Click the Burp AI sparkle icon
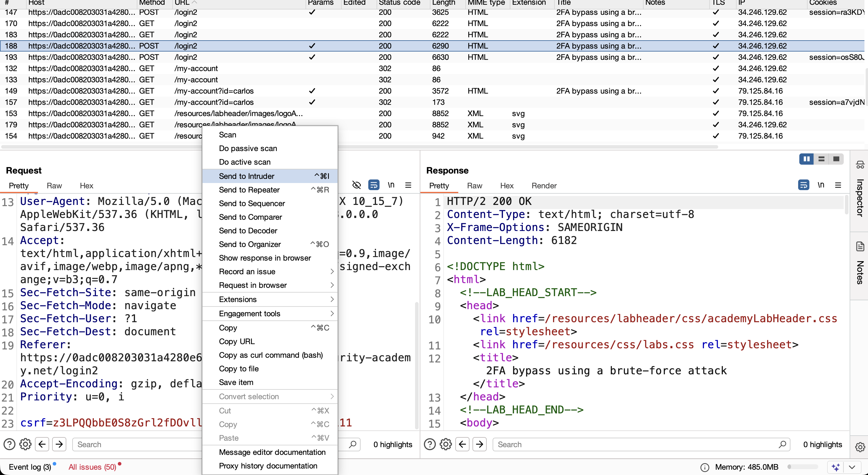868x475 pixels. [836, 467]
